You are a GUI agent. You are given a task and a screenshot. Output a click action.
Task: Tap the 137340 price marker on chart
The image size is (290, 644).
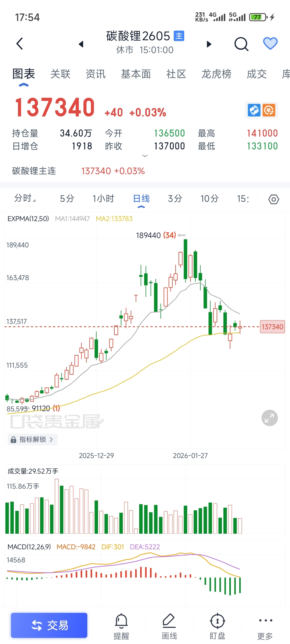coord(272,327)
